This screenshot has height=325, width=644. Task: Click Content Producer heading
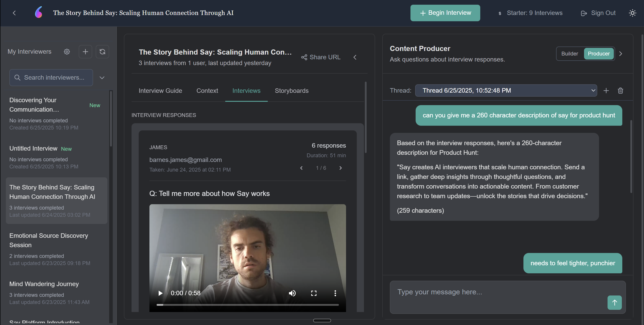(420, 49)
